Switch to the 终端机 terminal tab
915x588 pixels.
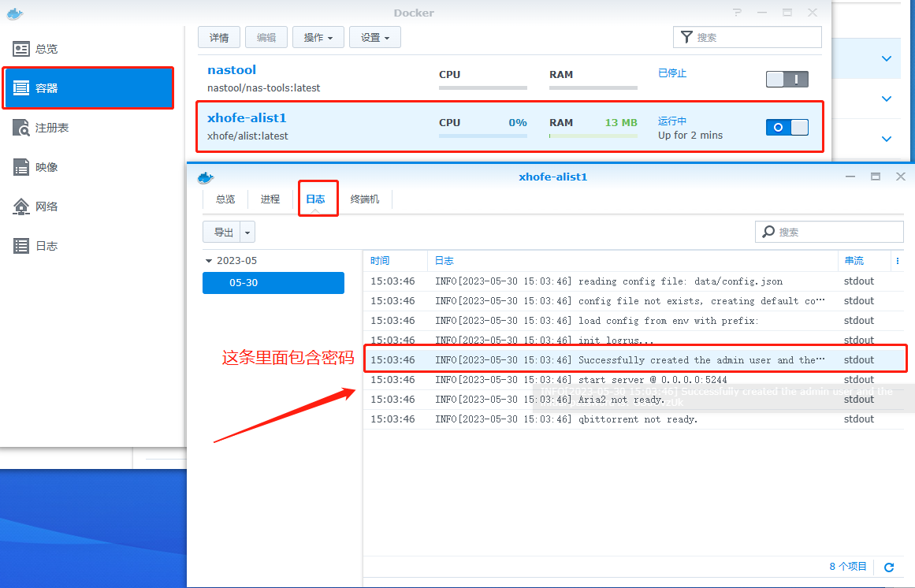[x=365, y=199]
